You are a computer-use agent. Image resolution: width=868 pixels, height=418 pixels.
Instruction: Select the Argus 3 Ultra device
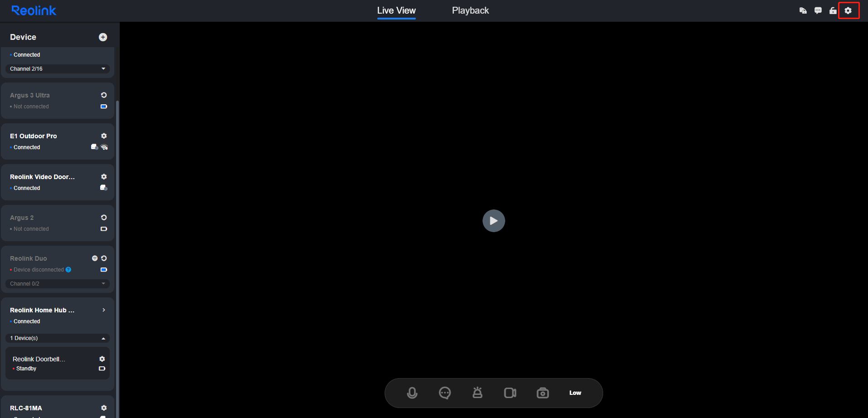58,101
